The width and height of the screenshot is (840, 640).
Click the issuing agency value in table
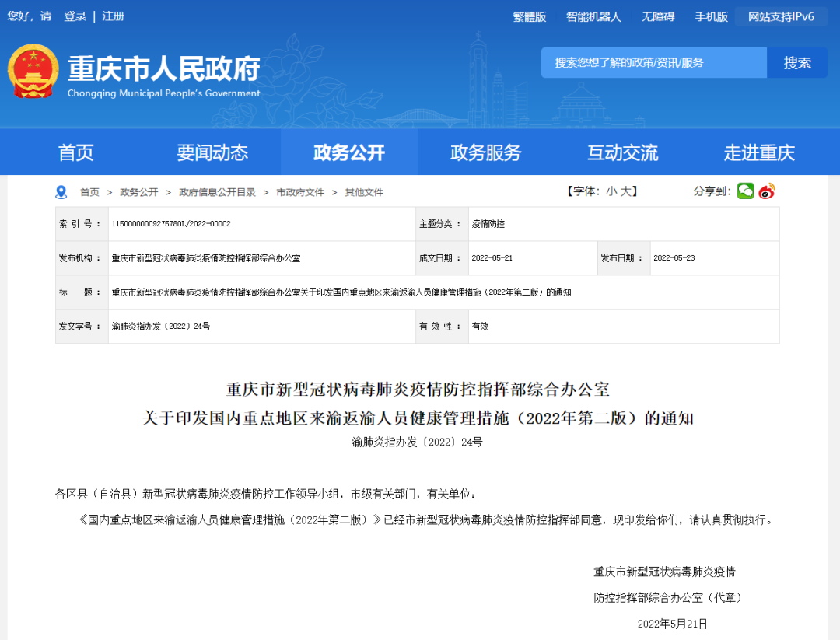pyautogui.click(x=205, y=258)
